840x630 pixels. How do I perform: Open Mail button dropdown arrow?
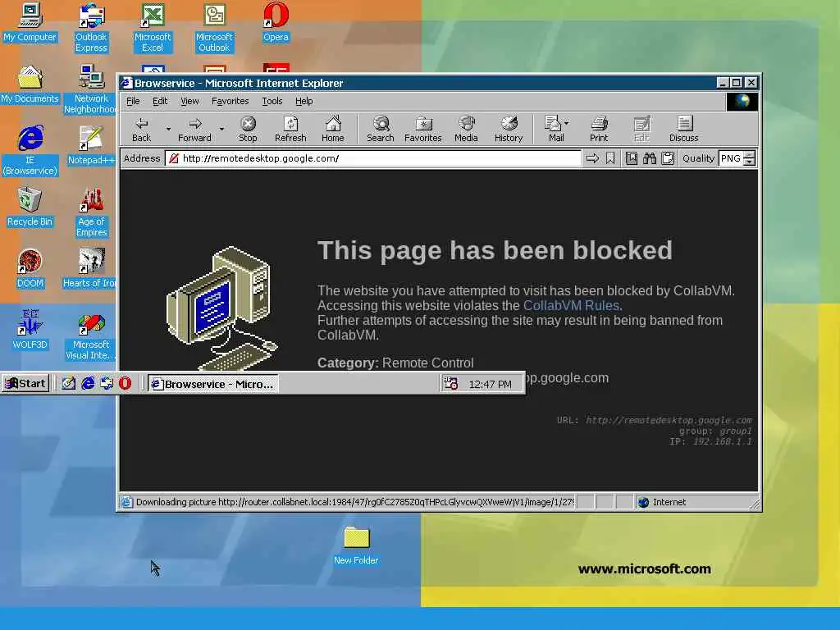point(567,123)
